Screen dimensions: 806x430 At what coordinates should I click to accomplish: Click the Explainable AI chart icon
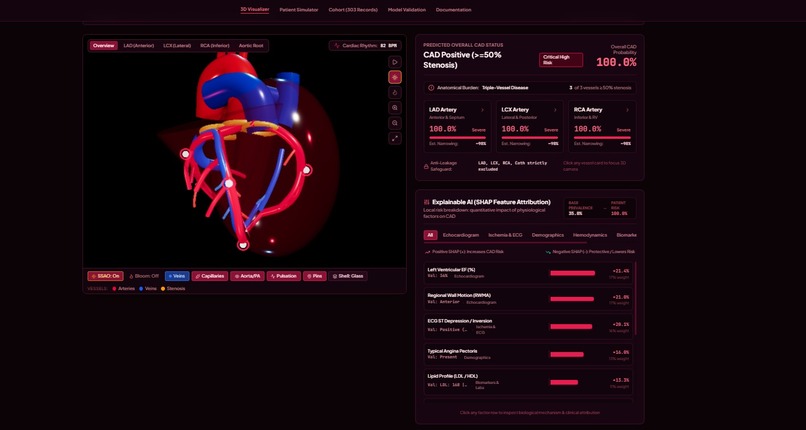tap(427, 202)
